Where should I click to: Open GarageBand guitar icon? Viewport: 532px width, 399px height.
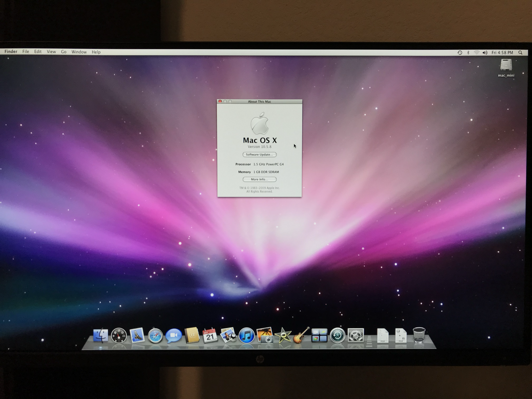point(301,335)
